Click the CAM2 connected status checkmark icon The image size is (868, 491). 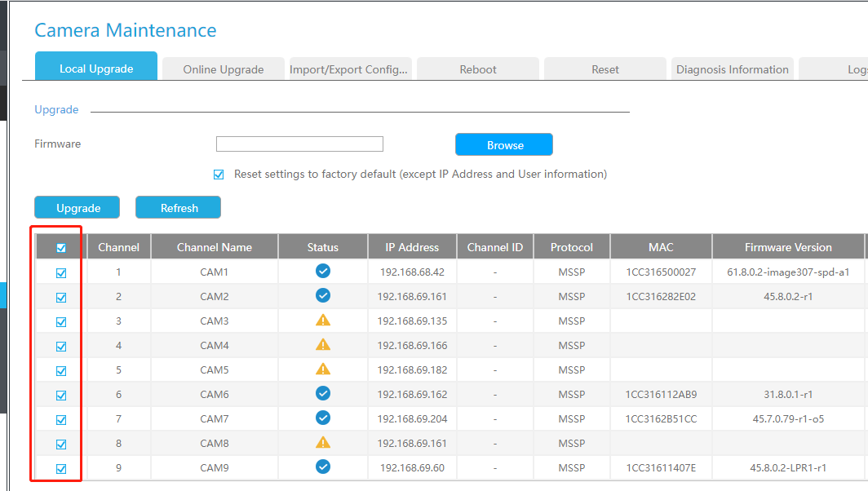[x=323, y=295]
